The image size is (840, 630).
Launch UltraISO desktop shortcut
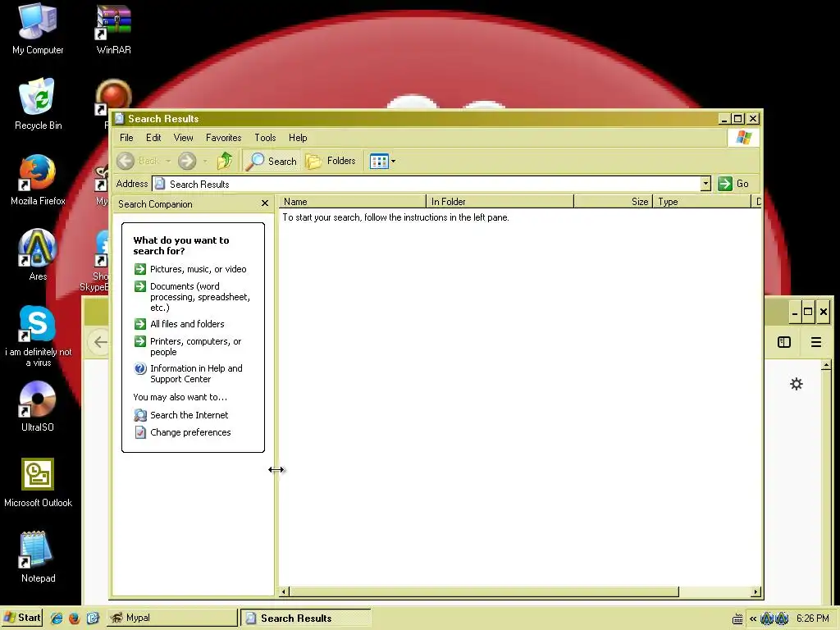pos(38,406)
